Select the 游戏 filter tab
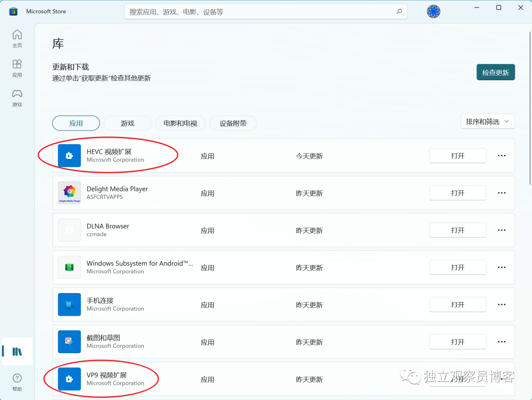This screenshot has height=400, width=532. 128,123
